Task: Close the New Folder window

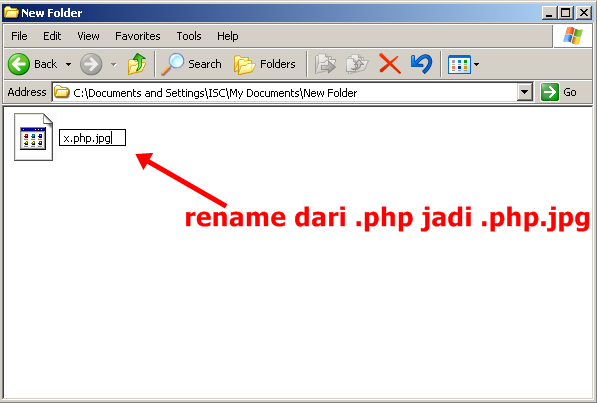Action: (x=584, y=13)
